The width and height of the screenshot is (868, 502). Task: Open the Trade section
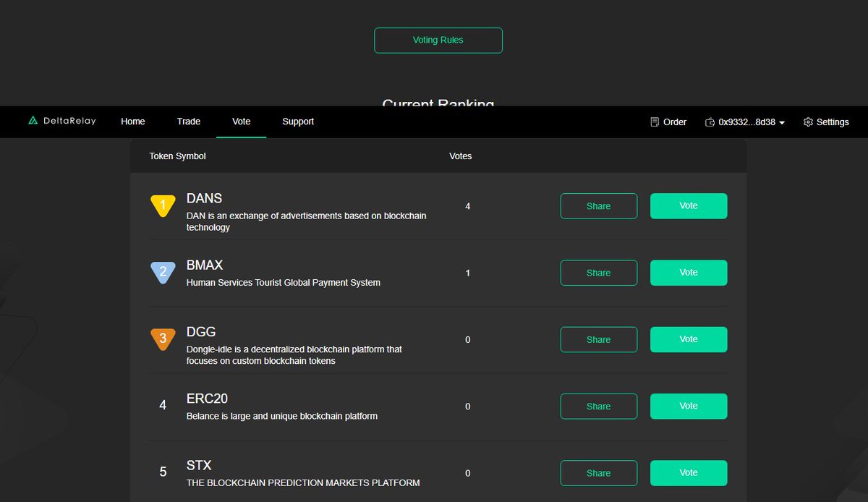(188, 122)
